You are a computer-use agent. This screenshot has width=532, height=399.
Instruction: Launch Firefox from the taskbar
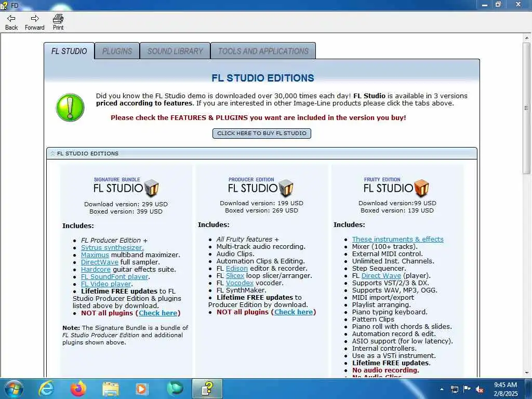(x=78, y=389)
